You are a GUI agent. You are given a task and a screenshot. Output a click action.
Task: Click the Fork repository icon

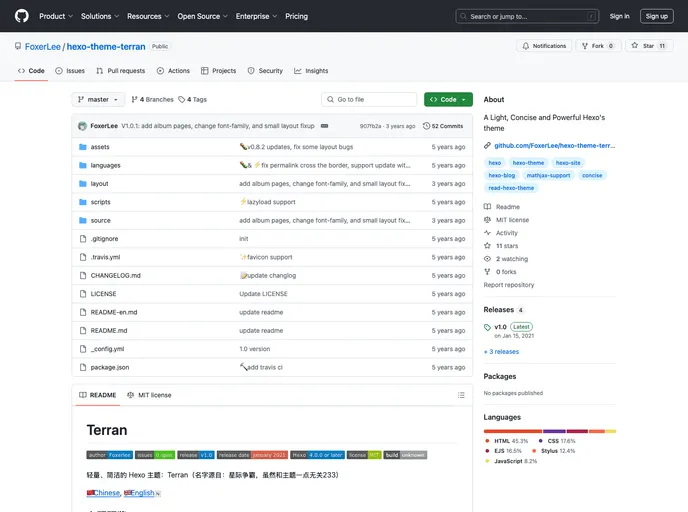pos(585,46)
